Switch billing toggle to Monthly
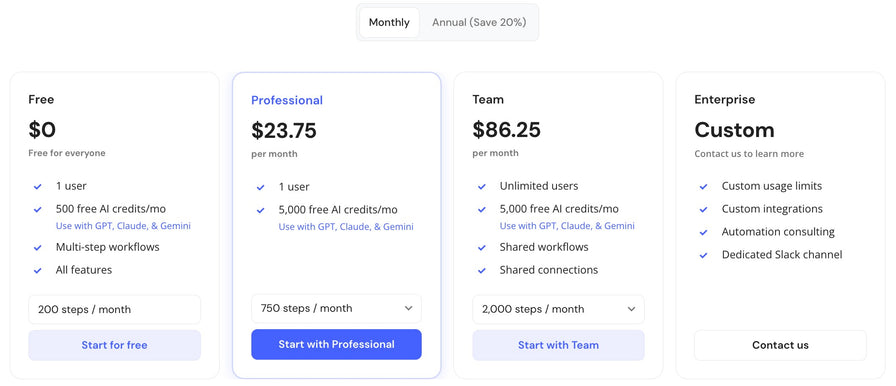 tap(389, 23)
